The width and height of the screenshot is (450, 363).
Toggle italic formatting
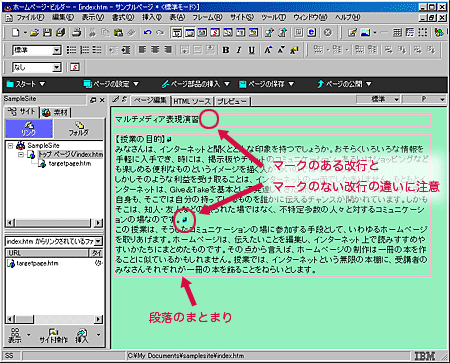coord(239,50)
